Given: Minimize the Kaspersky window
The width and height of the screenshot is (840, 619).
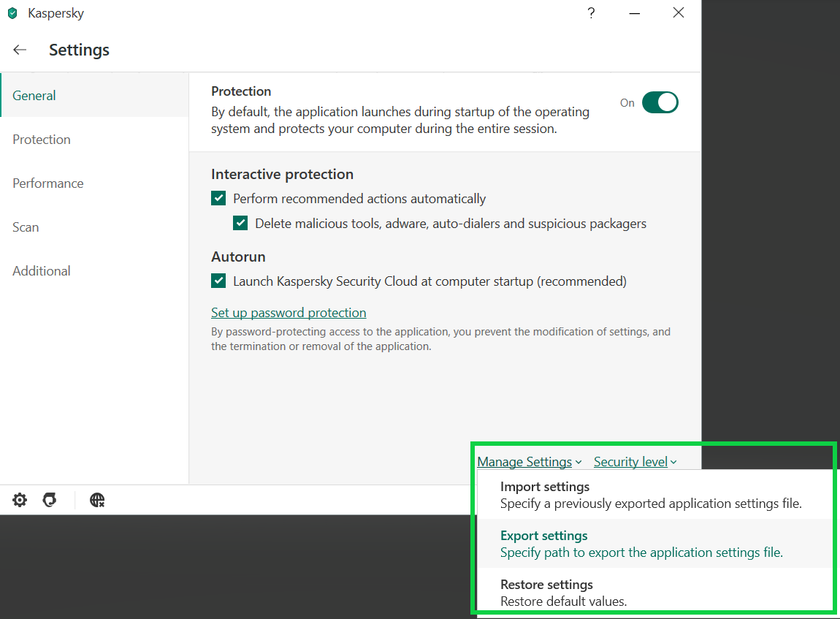Looking at the screenshot, I should [x=635, y=13].
